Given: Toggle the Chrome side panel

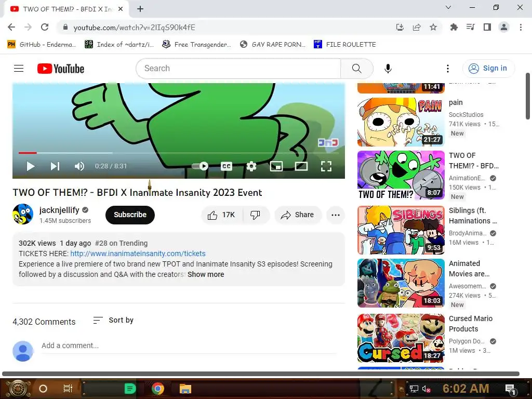Looking at the screenshot, I should pyautogui.click(x=487, y=27).
